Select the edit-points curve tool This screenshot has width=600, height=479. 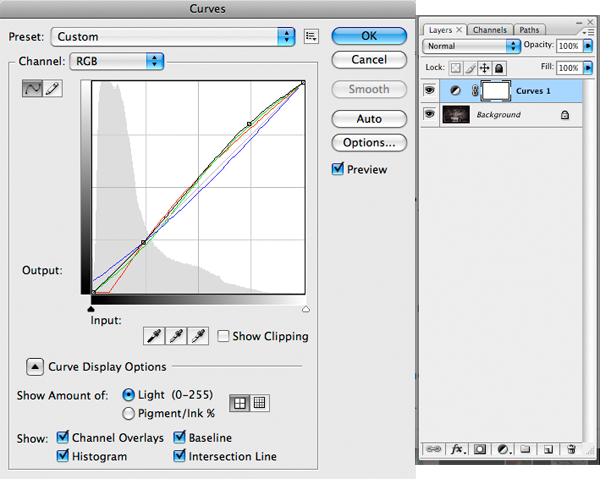tap(33, 89)
